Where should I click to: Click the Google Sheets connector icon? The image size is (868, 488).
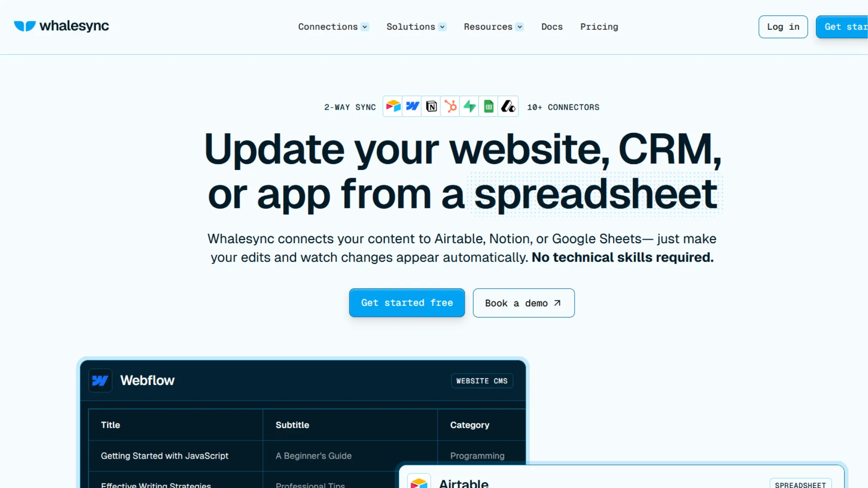coord(488,107)
